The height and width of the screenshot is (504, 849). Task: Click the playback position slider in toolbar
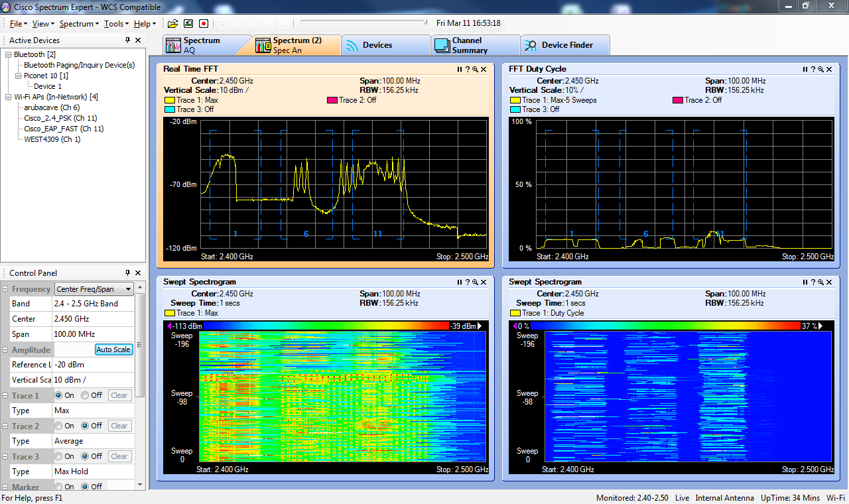424,22
